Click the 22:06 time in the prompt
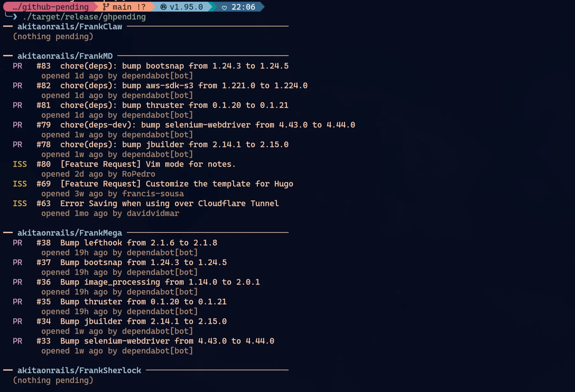This screenshot has height=392, width=575. 243,7
